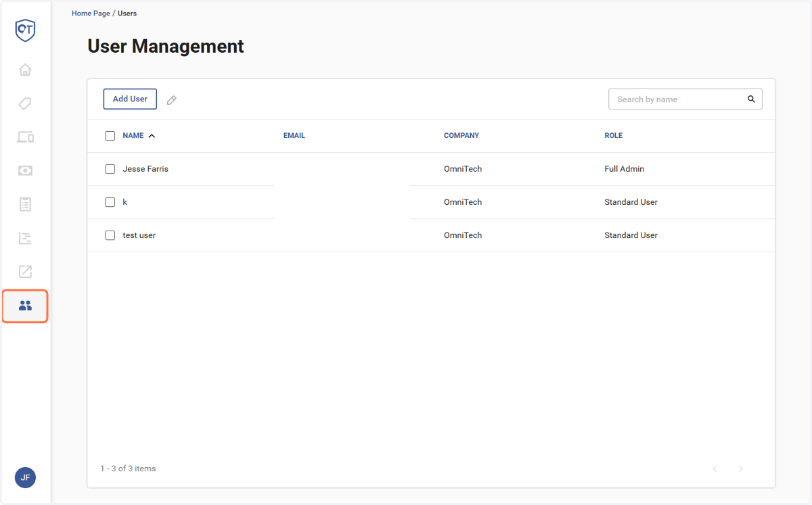Select the name cell 'k'
This screenshot has width=812, height=505.
coord(125,202)
